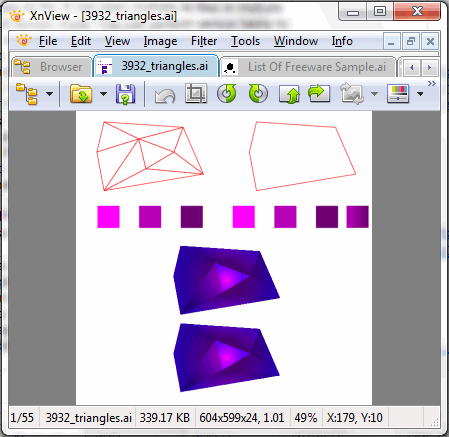This screenshot has height=437, width=449.
Task: Click the flip vertical icon
Action: (x=289, y=94)
